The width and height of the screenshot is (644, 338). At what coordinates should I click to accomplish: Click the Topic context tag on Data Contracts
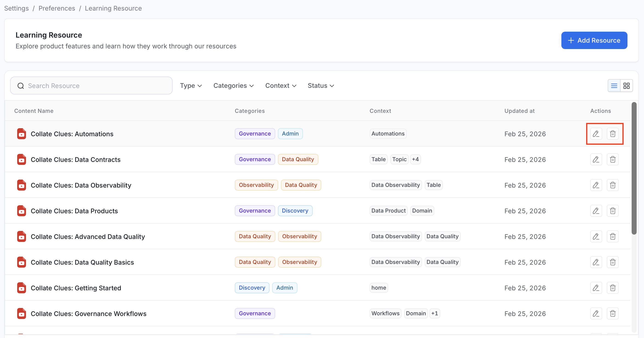(x=399, y=159)
